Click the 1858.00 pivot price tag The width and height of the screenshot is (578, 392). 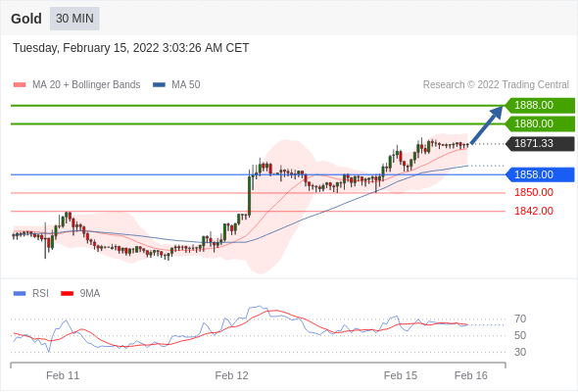[540, 174]
